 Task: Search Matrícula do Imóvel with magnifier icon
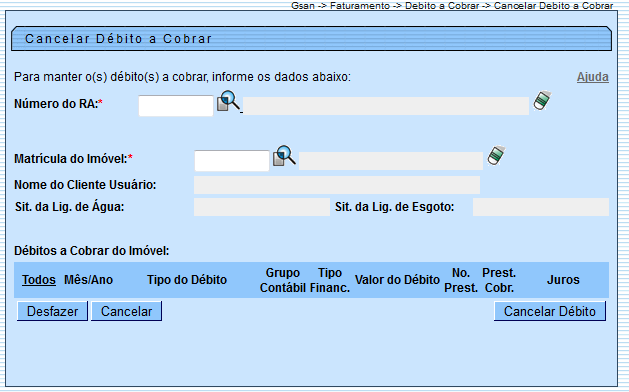(284, 156)
